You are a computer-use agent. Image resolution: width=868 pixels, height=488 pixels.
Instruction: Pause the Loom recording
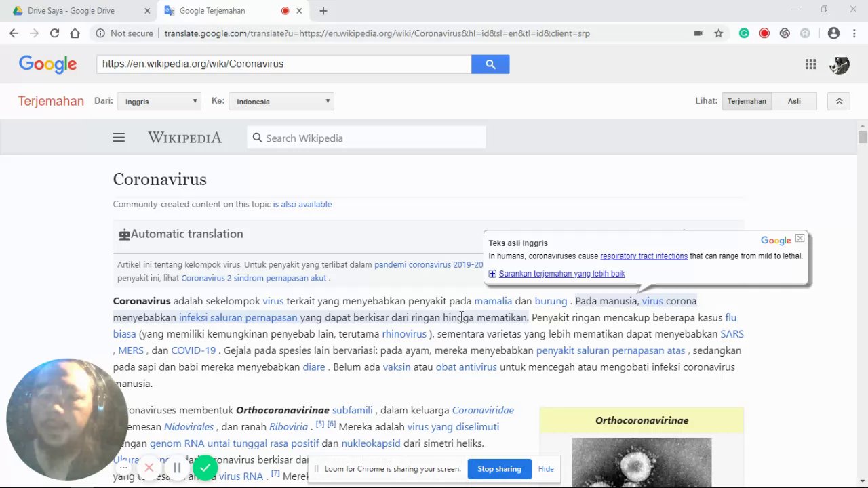click(177, 468)
